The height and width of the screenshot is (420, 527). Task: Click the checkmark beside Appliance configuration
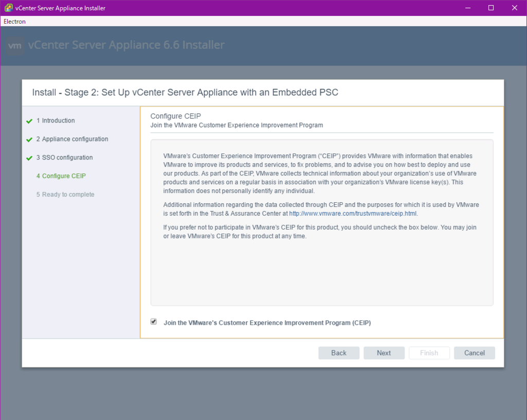(29, 139)
